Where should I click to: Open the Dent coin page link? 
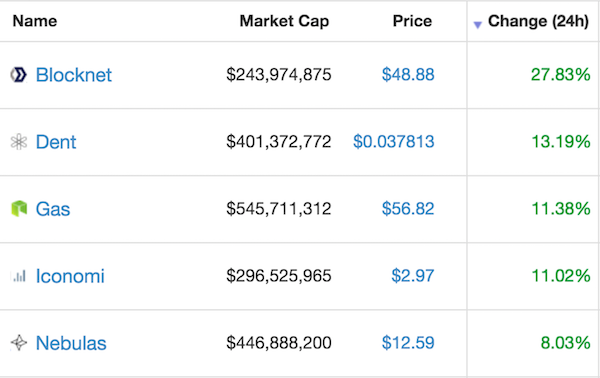56,142
